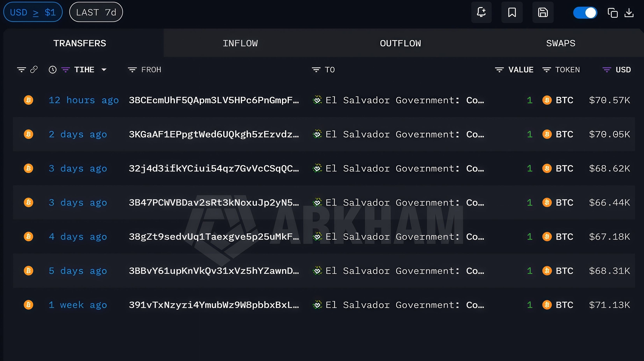Open the TOKEN column filter
Viewport: 644px width, 361px height.
[547, 70]
